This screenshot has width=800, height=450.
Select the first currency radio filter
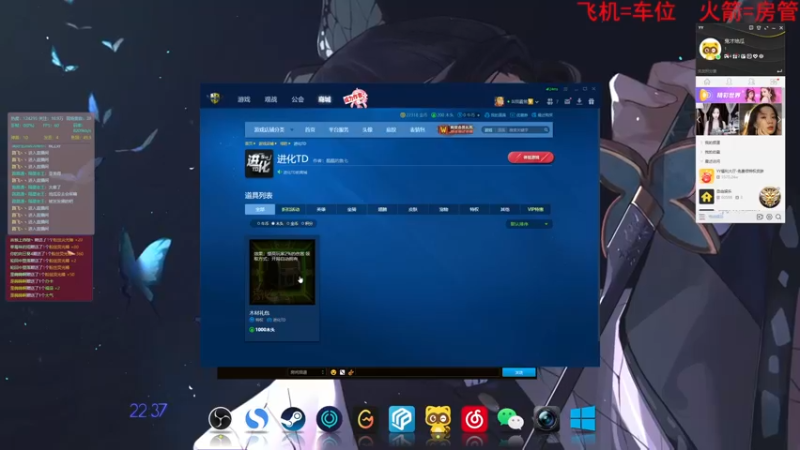point(259,223)
